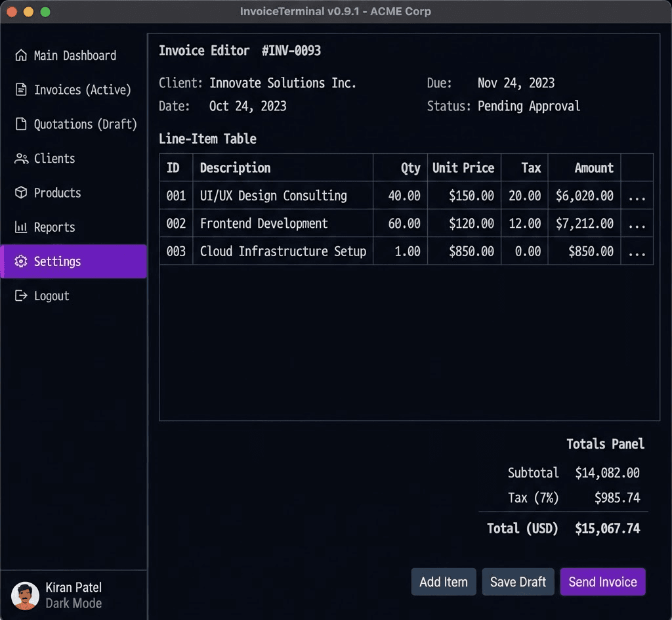
Task: Click invoice number #INV-0093
Action: (291, 51)
